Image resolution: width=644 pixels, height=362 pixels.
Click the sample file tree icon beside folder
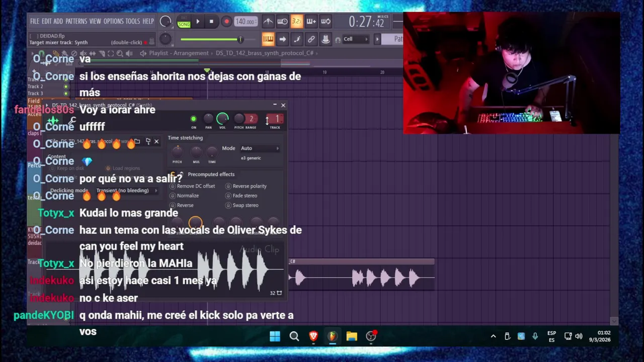[148, 142]
